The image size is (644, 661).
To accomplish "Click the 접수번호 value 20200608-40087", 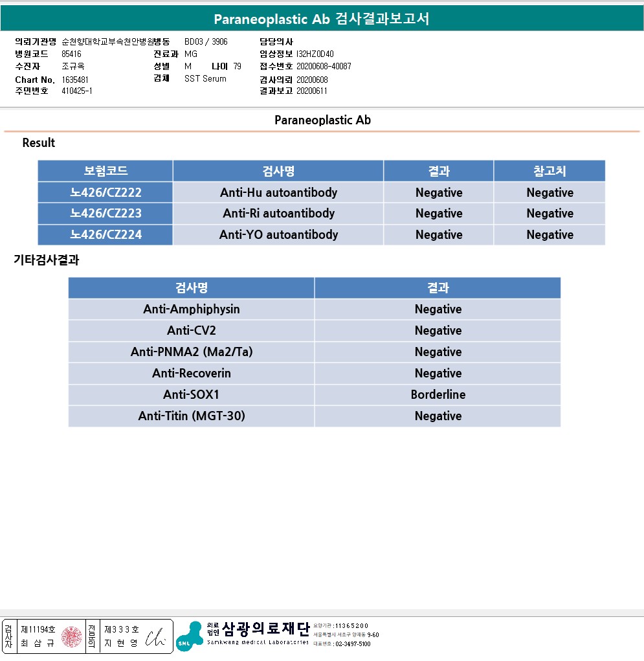I will (324, 66).
